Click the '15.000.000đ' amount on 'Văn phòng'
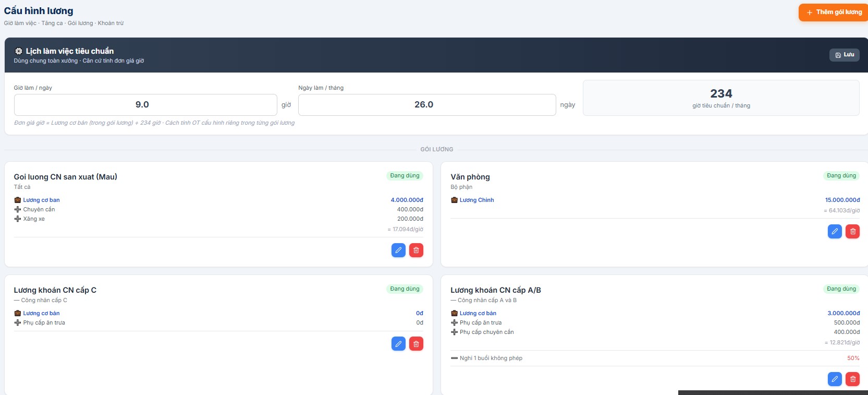 click(x=842, y=200)
